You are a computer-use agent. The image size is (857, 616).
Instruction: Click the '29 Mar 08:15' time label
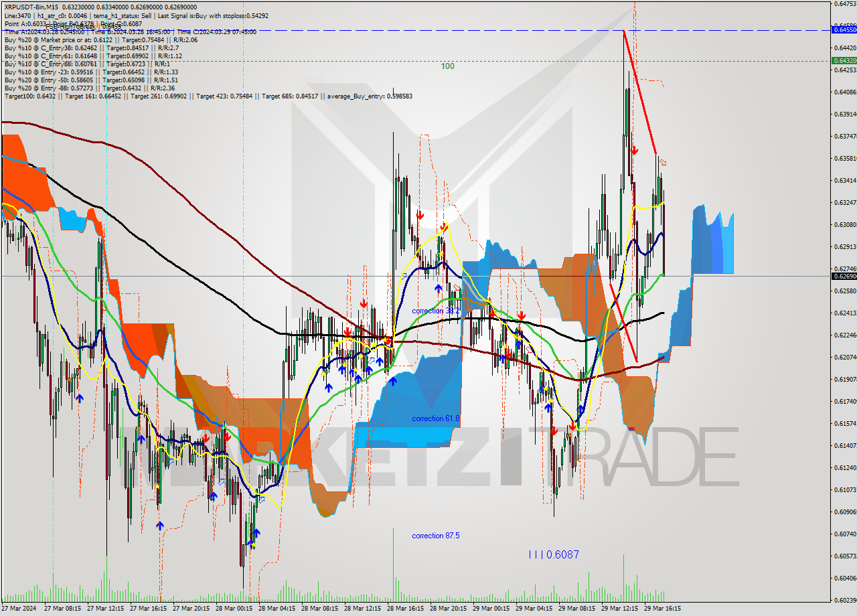(576, 609)
